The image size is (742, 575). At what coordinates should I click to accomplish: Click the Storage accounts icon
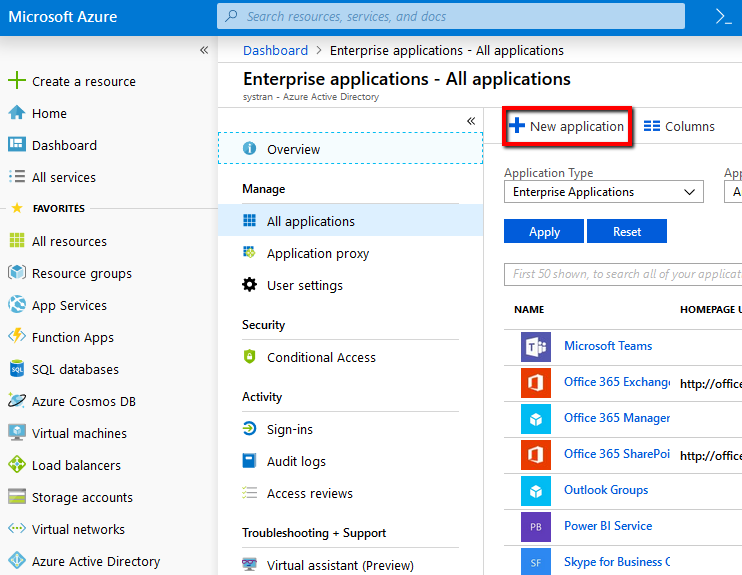click(x=17, y=496)
